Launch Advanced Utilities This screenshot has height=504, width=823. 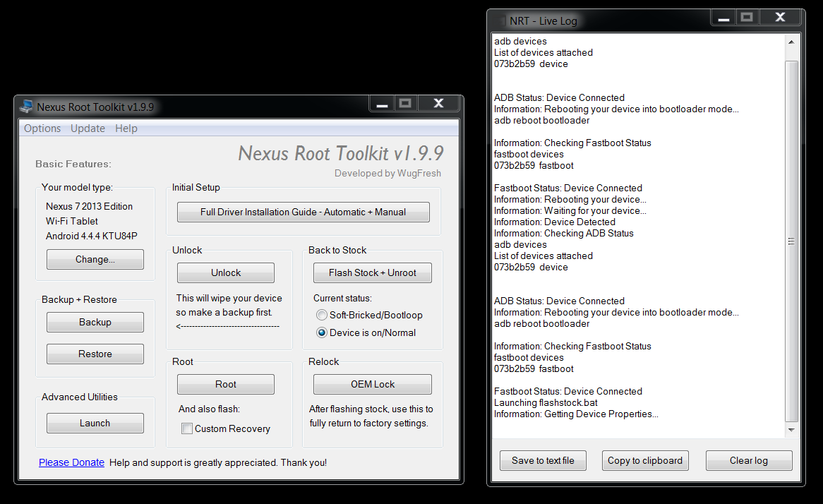click(x=95, y=423)
